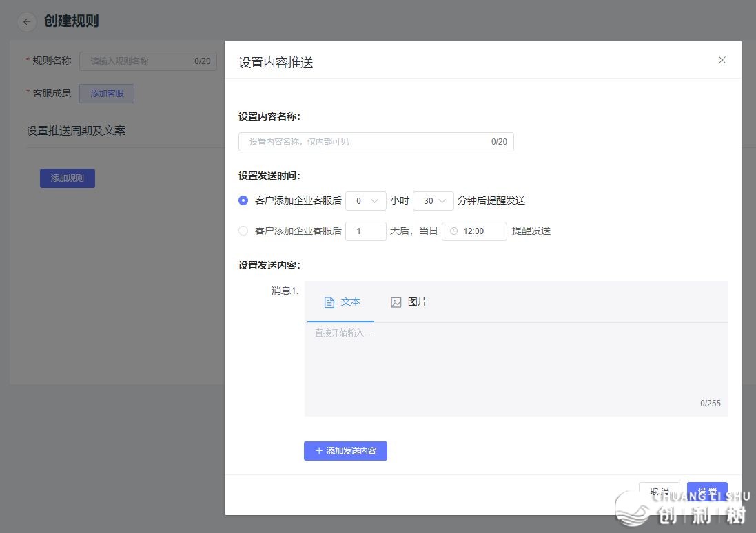Click the 设置内容名称 label
This screenshot has width=756, height=533.
269,116
